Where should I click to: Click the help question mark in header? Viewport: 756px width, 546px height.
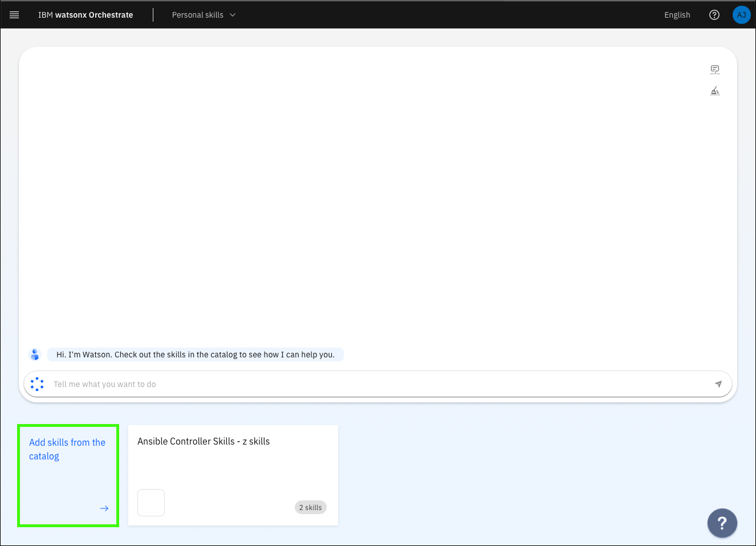714,15
